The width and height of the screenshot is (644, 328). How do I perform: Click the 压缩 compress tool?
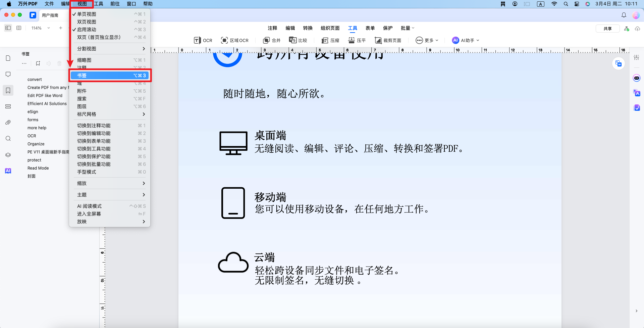[330, 40]
